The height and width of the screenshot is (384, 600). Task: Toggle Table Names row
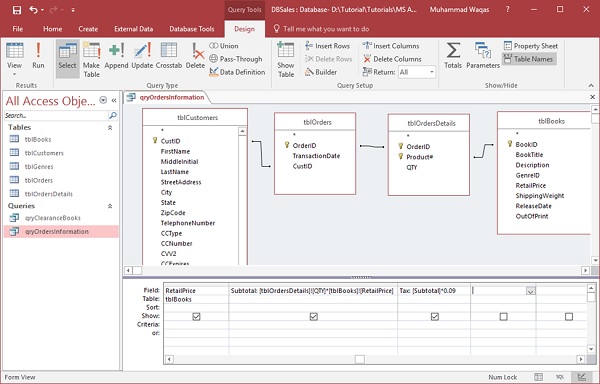529,59
